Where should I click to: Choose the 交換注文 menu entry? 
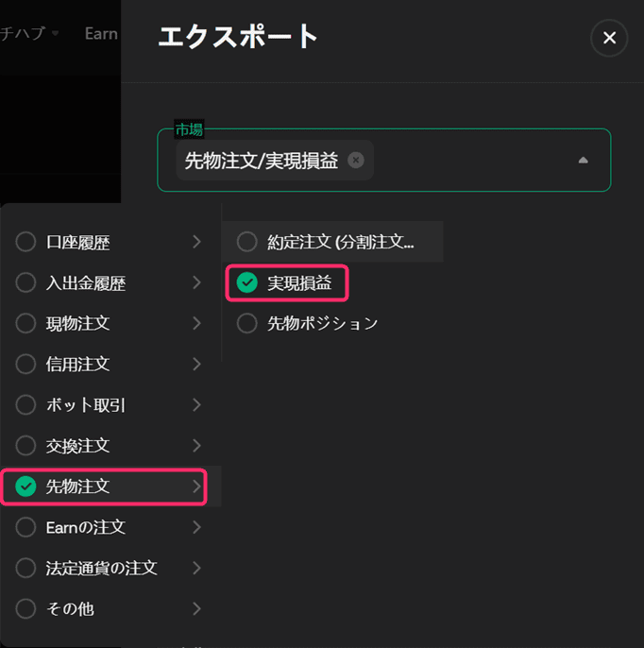point(78,446)
